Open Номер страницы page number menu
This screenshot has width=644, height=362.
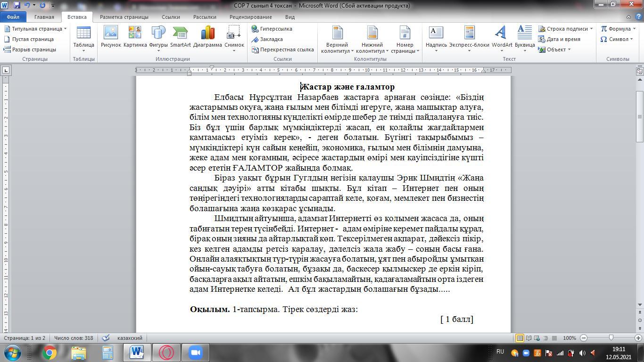click(405, 40)
